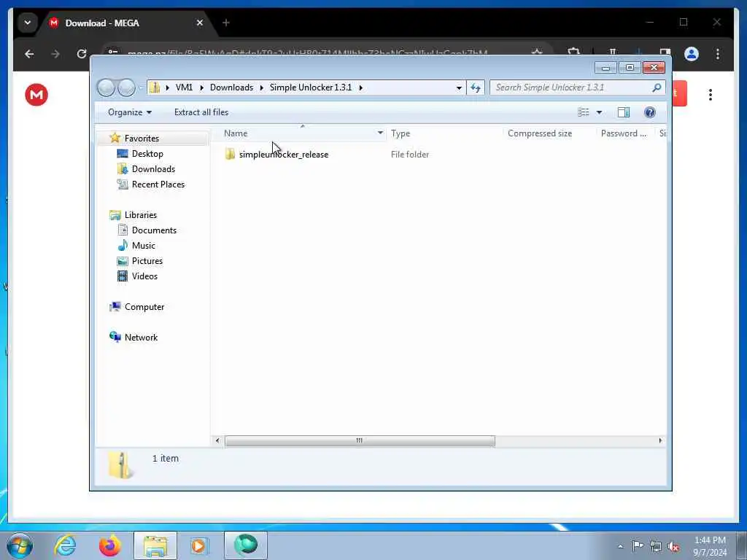Select Downloads in the address breadcrumb

pyautogui.click(x=231, y=87)
